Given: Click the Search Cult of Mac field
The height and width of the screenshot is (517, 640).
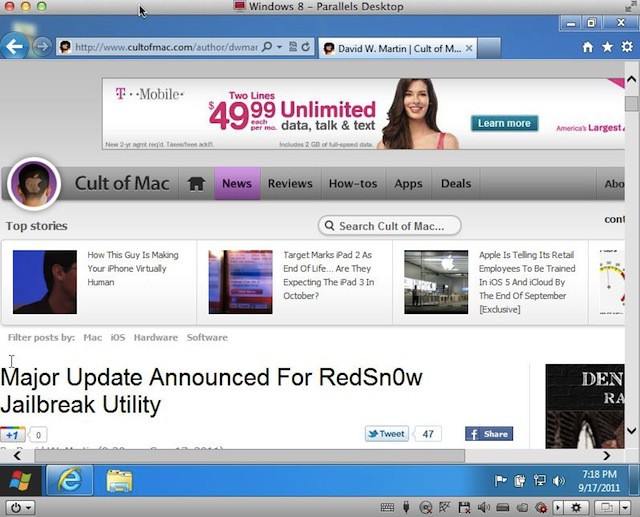Looking at the screenshot, I should [389, 226].
